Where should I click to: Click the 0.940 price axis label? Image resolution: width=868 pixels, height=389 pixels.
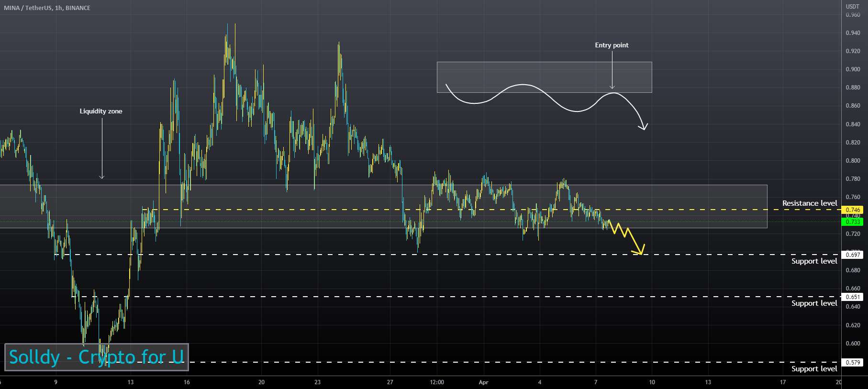(x=853, y=33)
